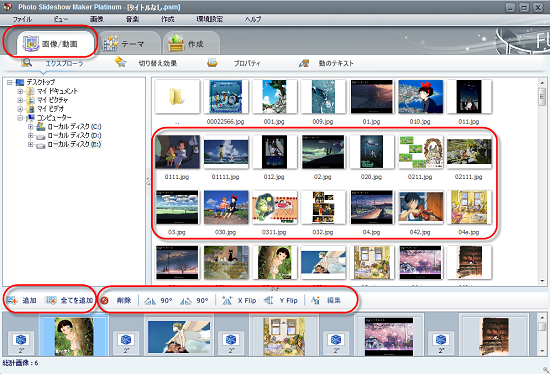550x374 pixels.
Task: Open the parent folder thumbnail
Action: 177,97
